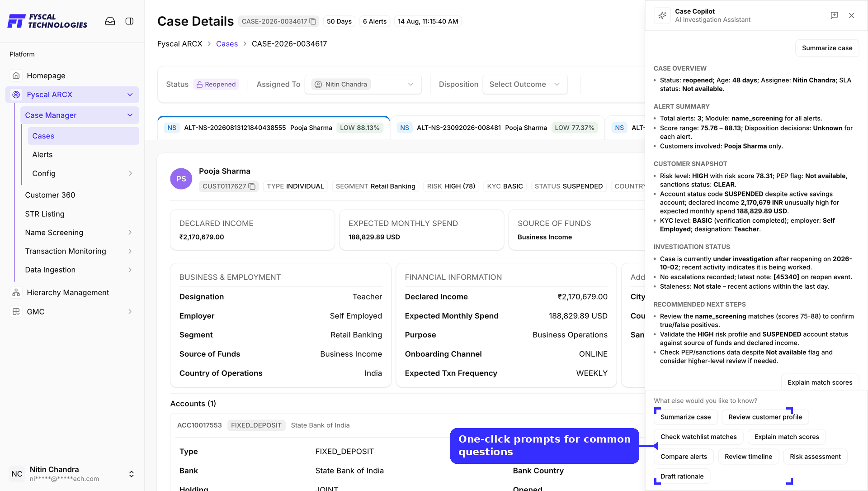Screen dimensions: 868x491
Task: Click the Case Copilot sparkle icon
Action: point(662,15)
